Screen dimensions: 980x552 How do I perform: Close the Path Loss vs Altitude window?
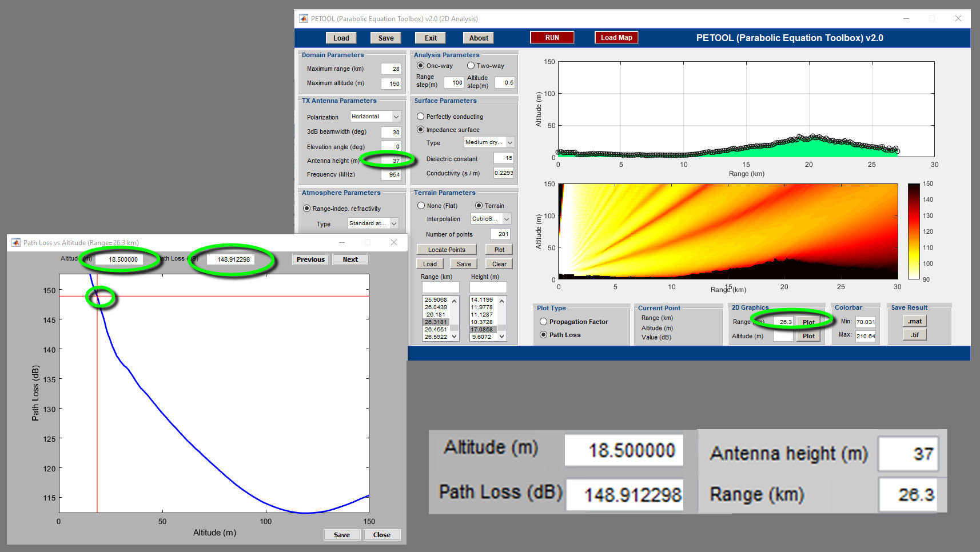point(394,242)
